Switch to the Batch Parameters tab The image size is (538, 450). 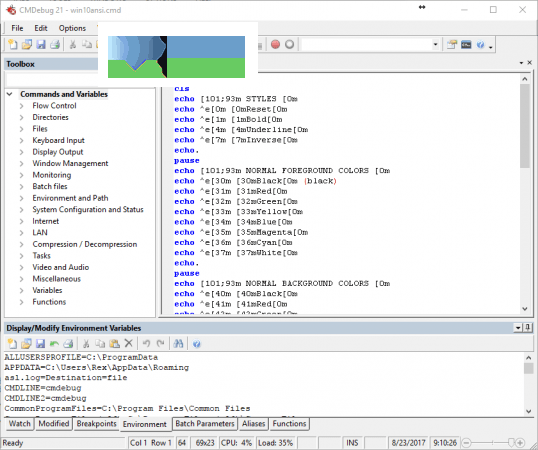[x=205, y=424]
